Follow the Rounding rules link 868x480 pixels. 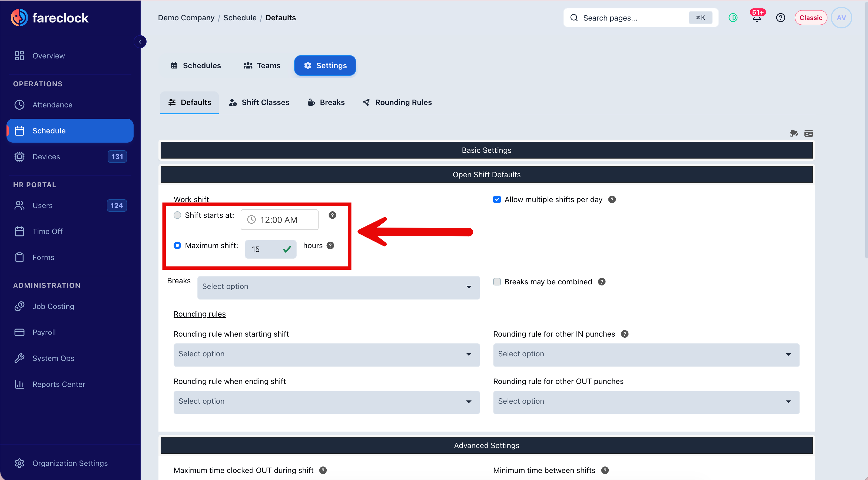[x=200, y=314]
